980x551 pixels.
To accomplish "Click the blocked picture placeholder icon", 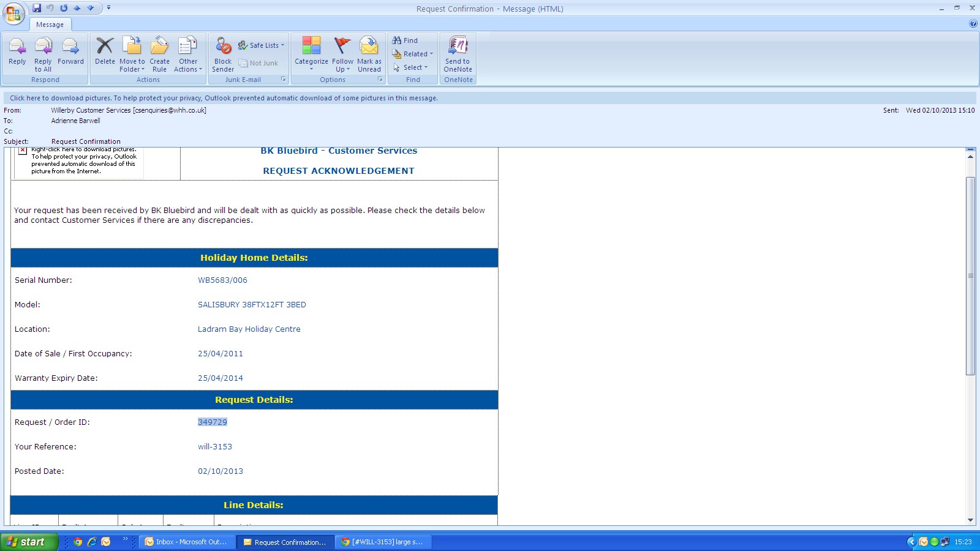I will click(x=23, y=151).
